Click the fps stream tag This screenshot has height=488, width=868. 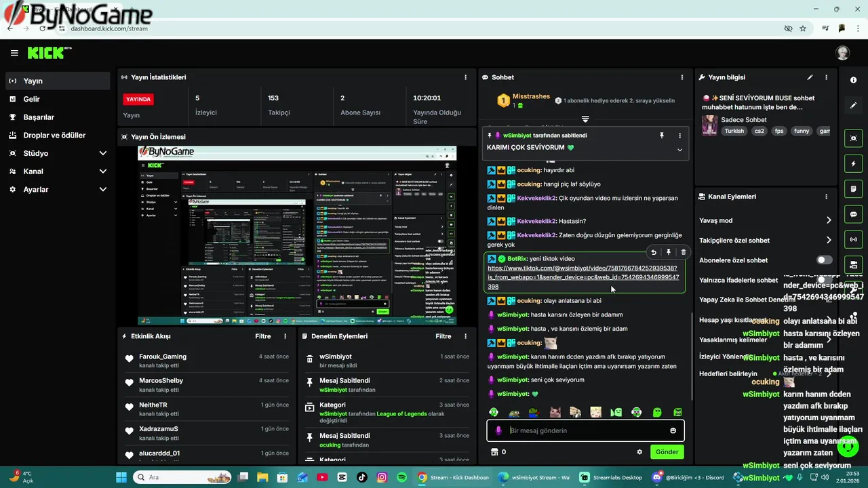click(x=779, y=131)
